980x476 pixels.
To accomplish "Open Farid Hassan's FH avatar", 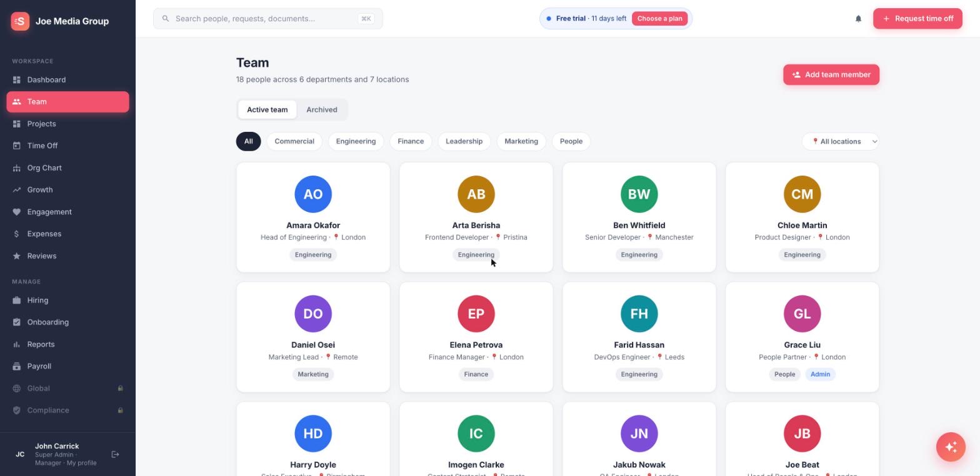I will pos(639,314).
